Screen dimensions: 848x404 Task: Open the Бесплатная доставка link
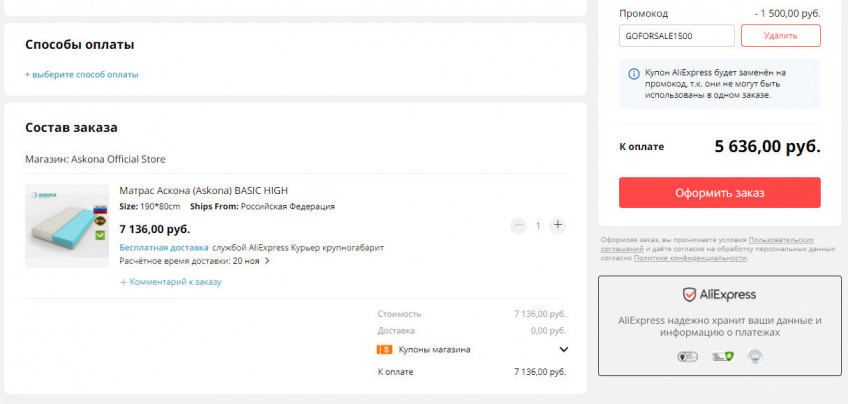click(164, 248)
